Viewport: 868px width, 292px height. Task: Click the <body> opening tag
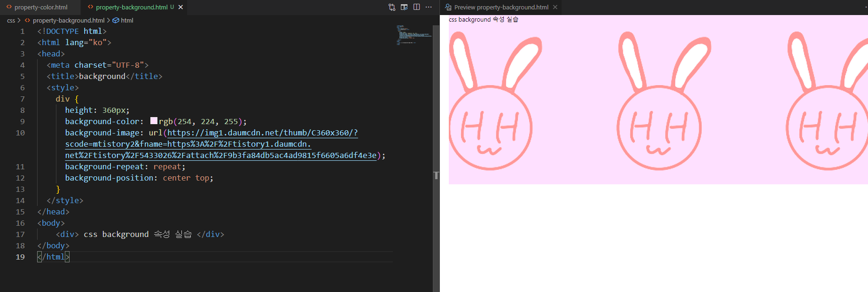tap(51, 223)
